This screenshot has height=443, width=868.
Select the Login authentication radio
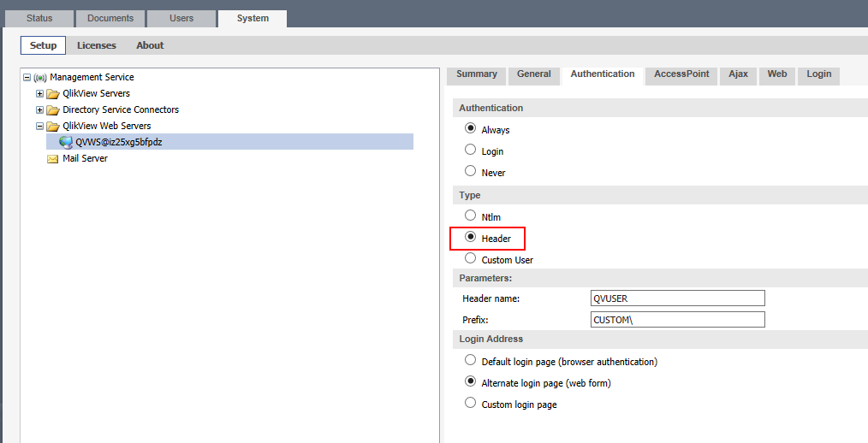[x=471, y=150]
